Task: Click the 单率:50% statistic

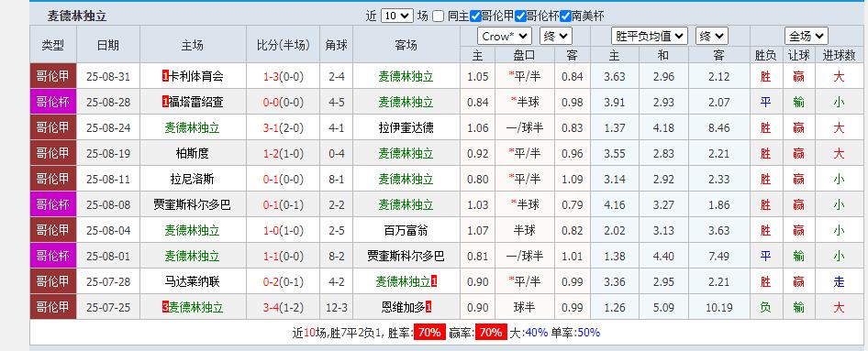Action: pos(575,332)
